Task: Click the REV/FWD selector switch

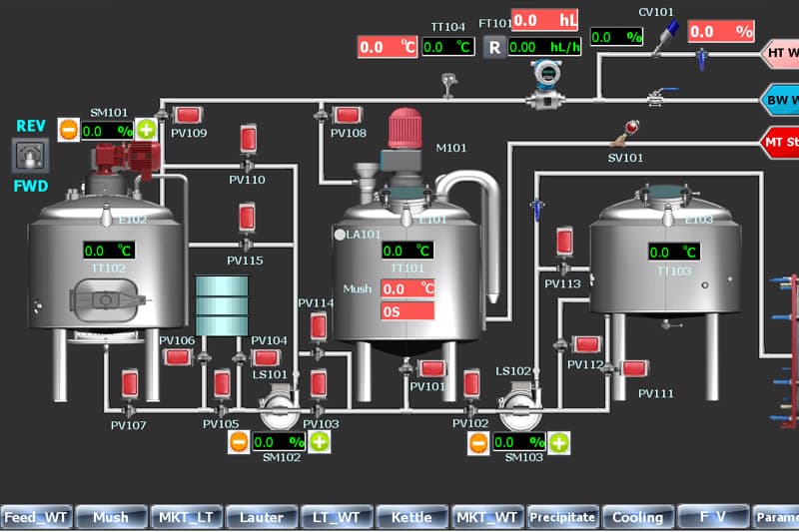Action: 31,156
